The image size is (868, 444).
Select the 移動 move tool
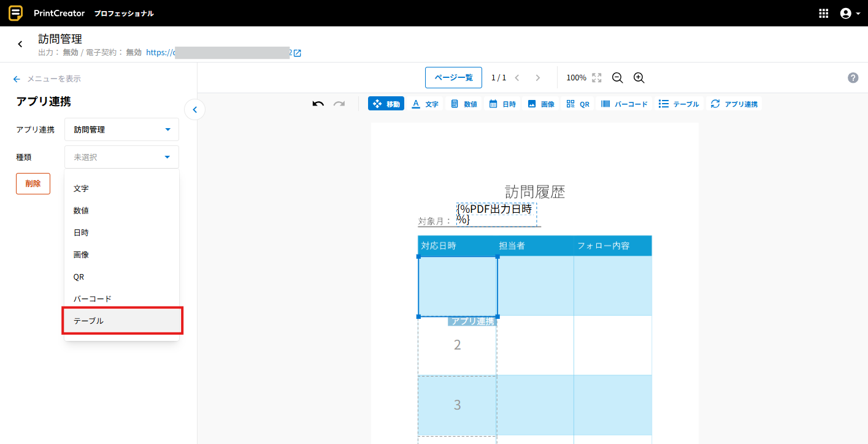coord(386,104)
